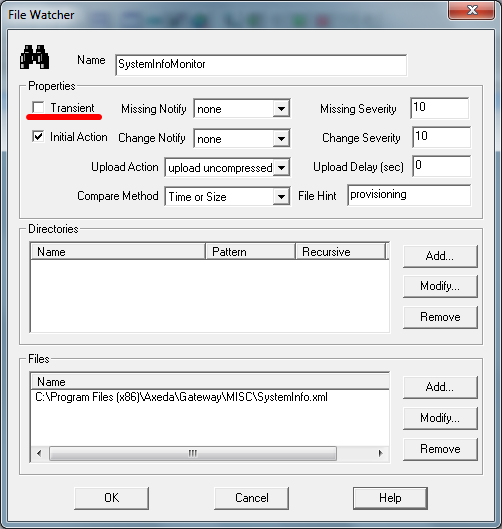Open Help for File Watcher
This screenshot has height=529, width=502.
(390, 498)
